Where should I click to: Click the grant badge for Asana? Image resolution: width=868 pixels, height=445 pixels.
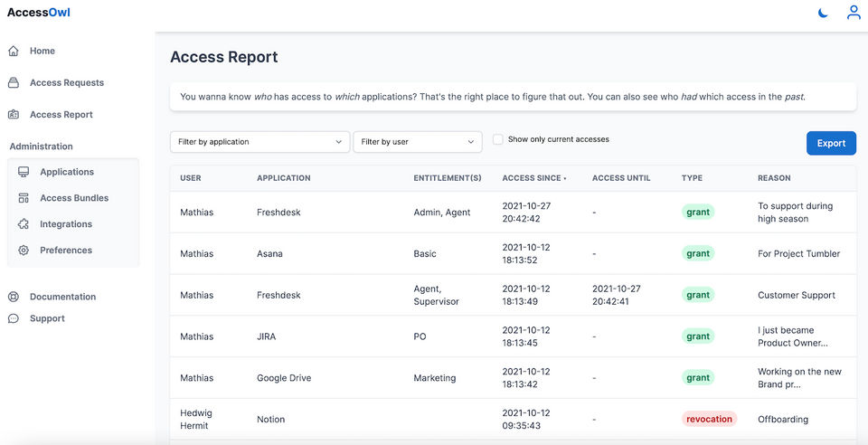[x=697, y=254]
